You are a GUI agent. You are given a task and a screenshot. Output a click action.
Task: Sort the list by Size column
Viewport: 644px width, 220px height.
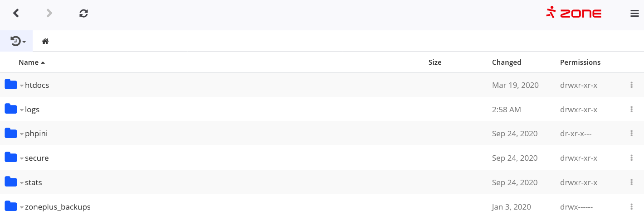click(x=434, y=62)
